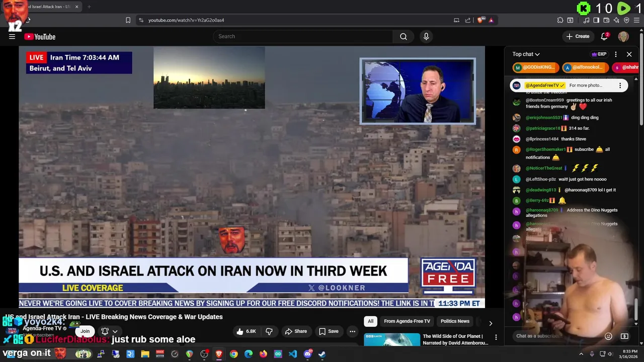Open Steam from the taskbar
Viewport: 644px width, 362px height.
pos(322,354)
